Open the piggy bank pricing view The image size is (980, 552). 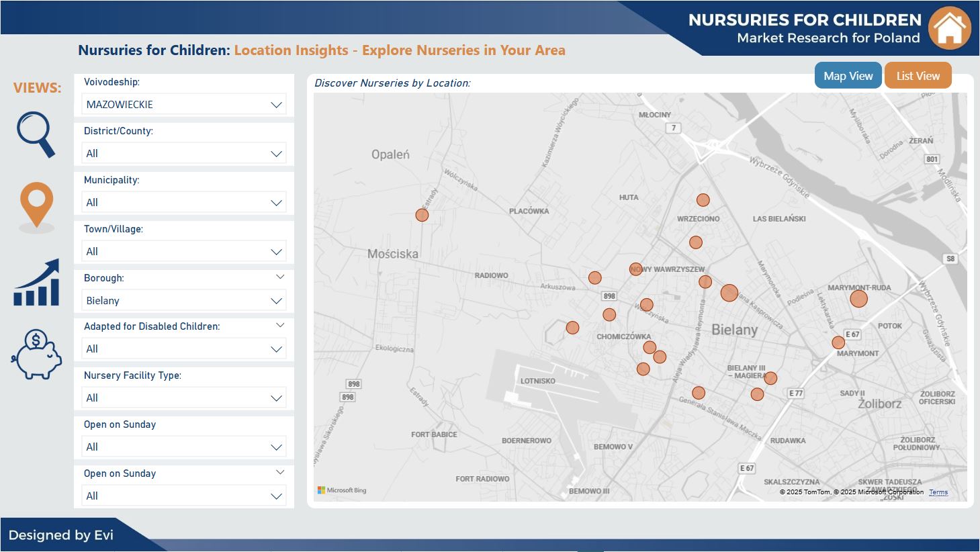36,354
